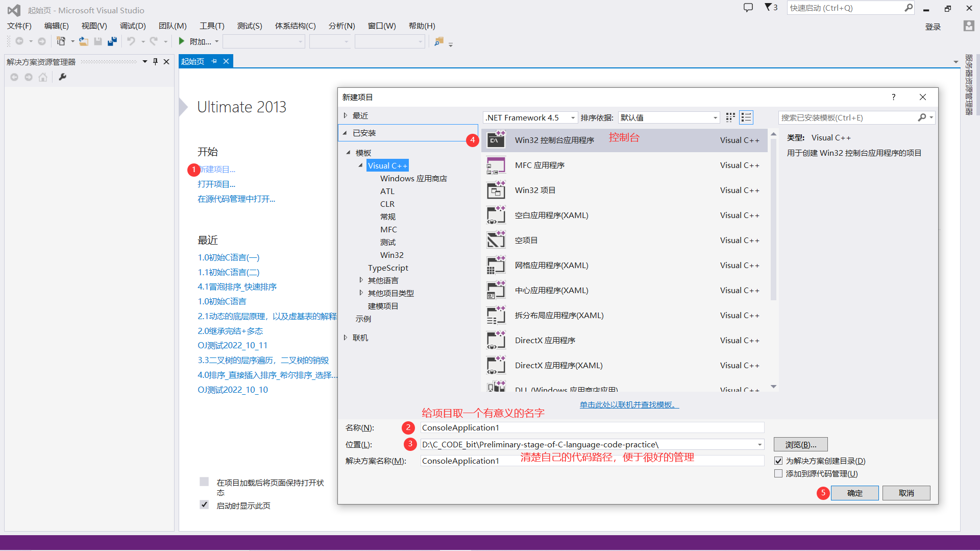
Task: Click the 浏览(B)... button
Action: [801, 444]
